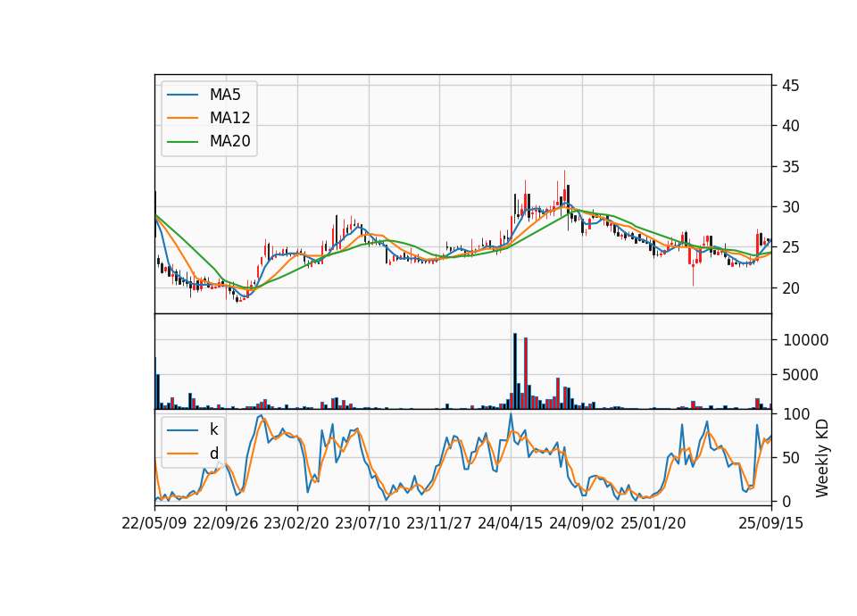Click the 24/09/02 date tick label
The image size is (857, 616).
[581, 523]
